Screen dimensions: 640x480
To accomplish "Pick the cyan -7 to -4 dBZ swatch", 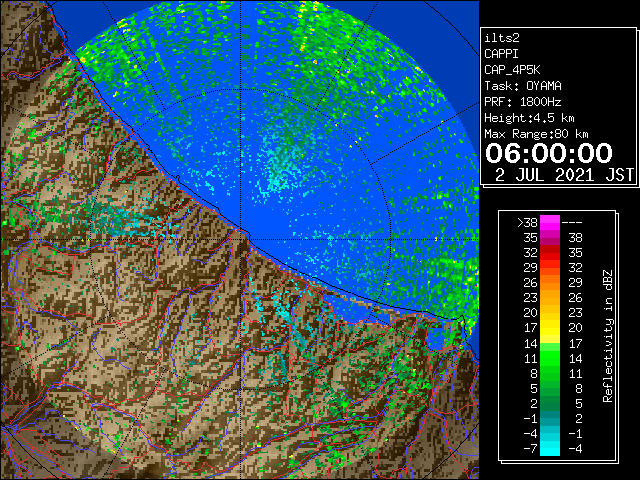I will pyautogui.click(x=550, y=448).
